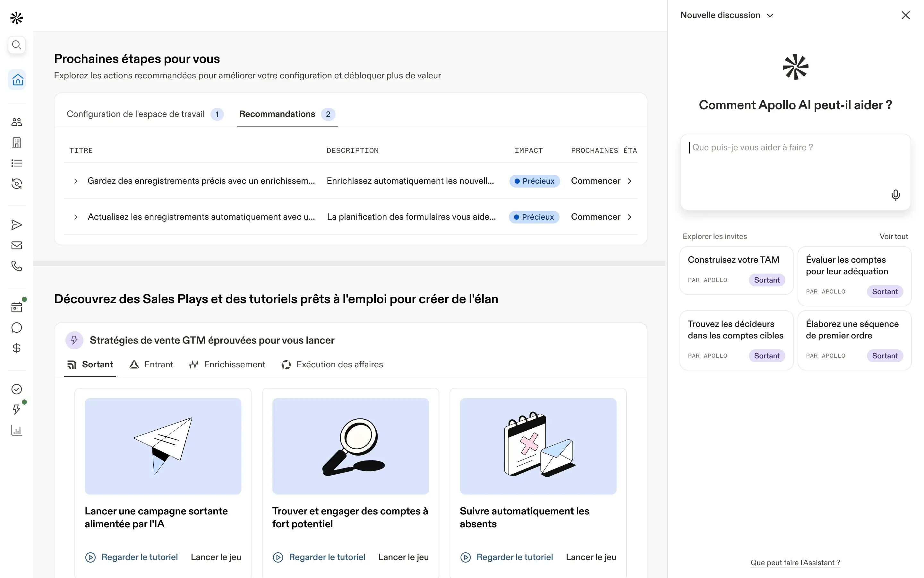The image size is (924, 578).
Task: Open the data enrichment refresh icon
Action: click(x=16, y=184)
